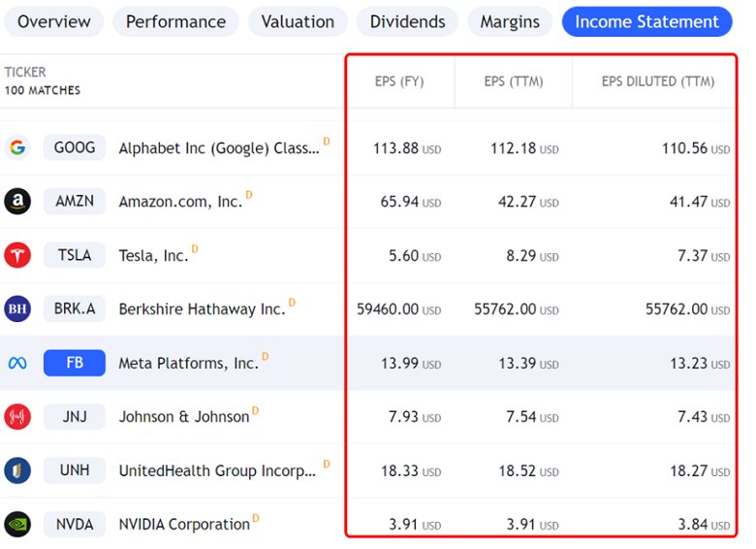Click the Amazon logo icon
756x549 pixels.
click(17, 202)
